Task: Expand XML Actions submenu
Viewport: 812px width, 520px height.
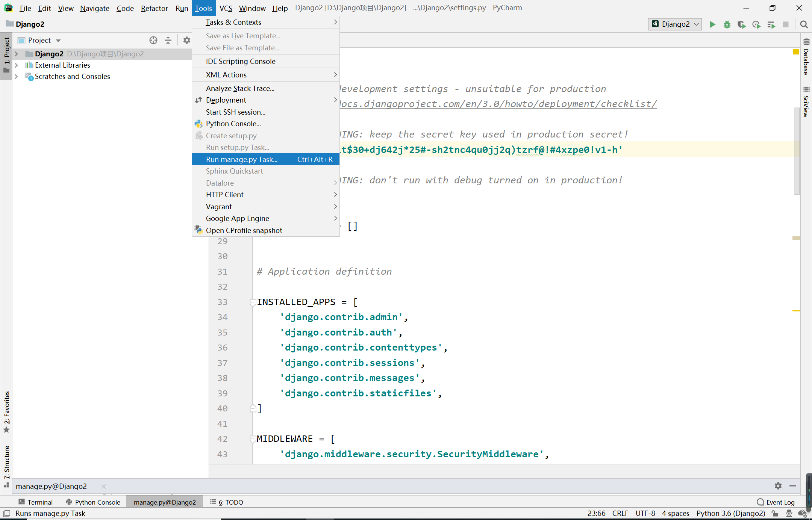Action: tap(266, 75)
